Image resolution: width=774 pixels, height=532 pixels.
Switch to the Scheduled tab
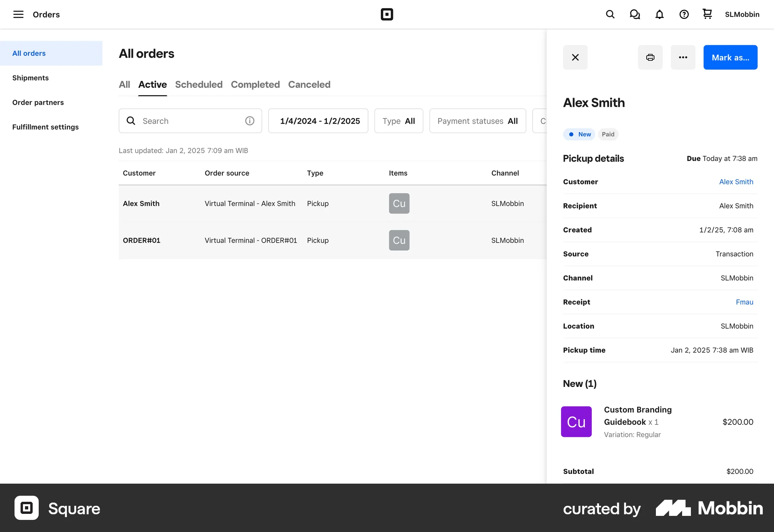198,85
